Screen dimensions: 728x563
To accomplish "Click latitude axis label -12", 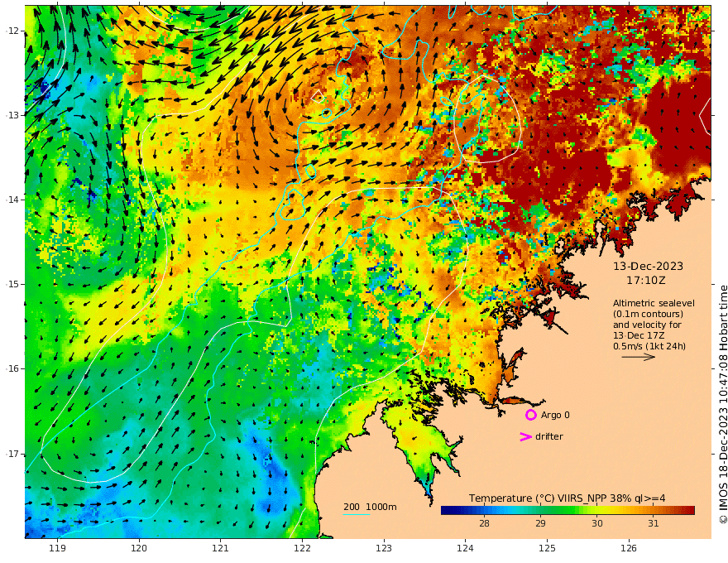I will (x=12, y=31).
